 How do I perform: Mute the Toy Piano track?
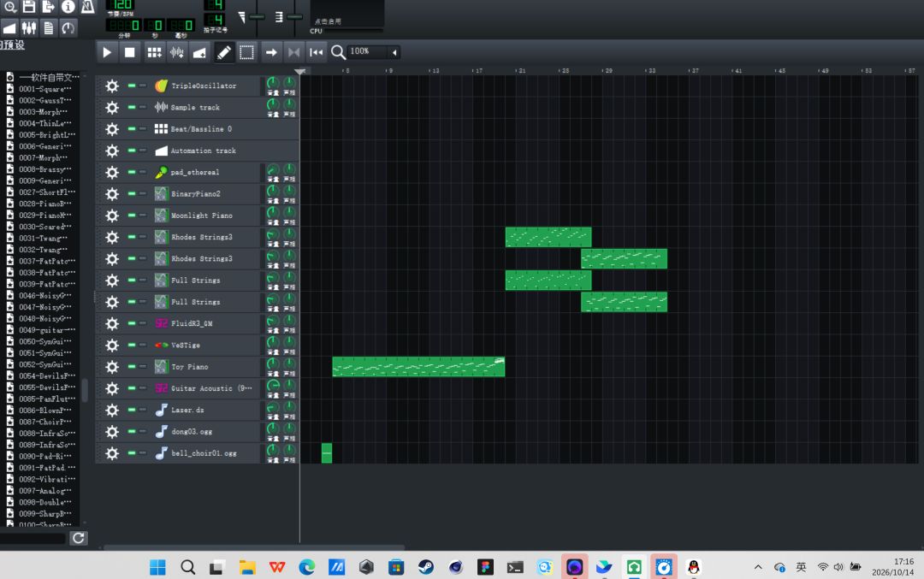[132, 366]
